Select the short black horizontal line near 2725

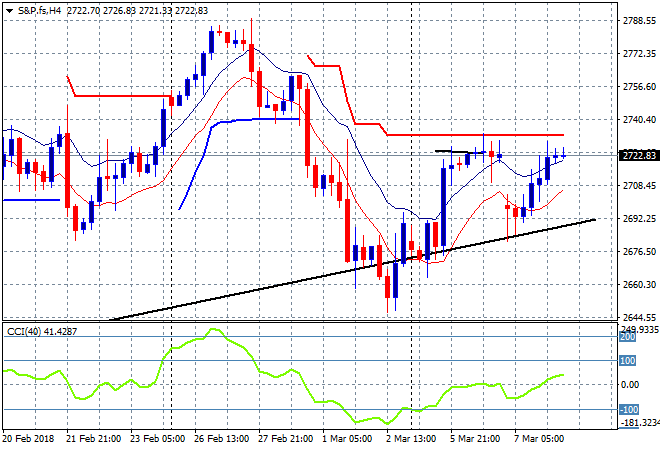pos(460,151)
